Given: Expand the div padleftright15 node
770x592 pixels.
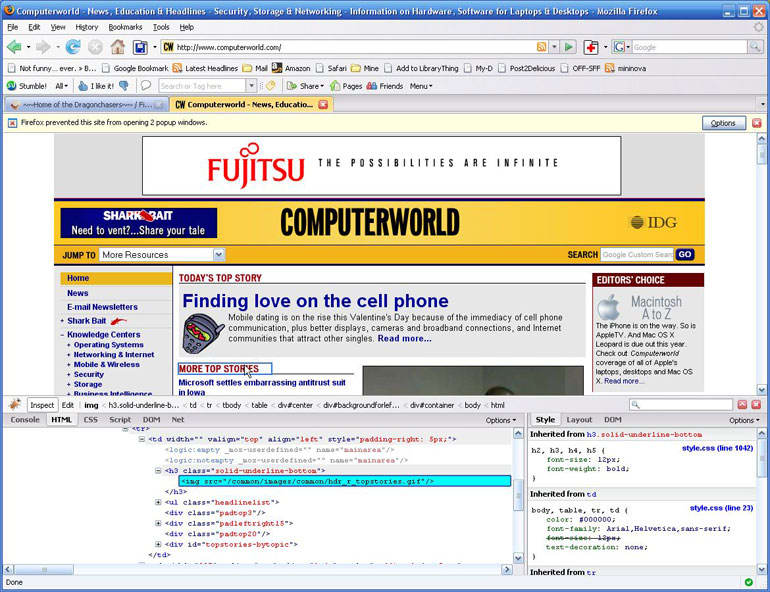Looking at the screenshot, I should [x=158, y=523].
